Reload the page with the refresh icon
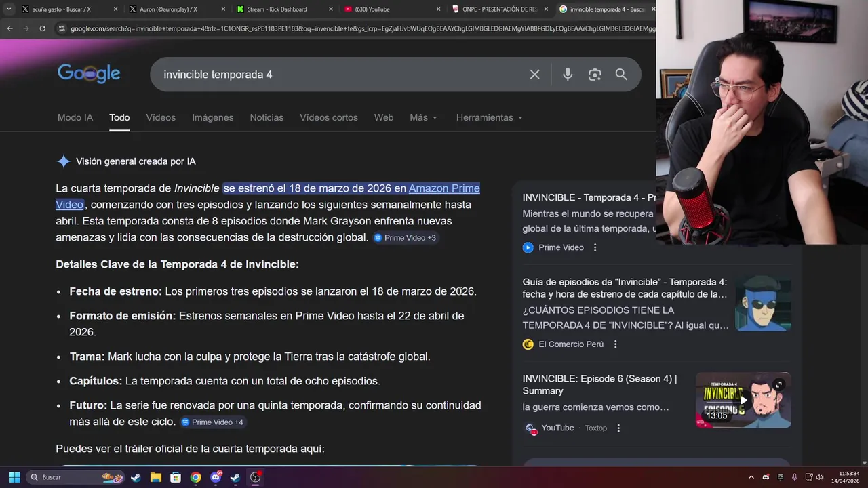Viewport: 868px width, 488px height. click(42, 28)
